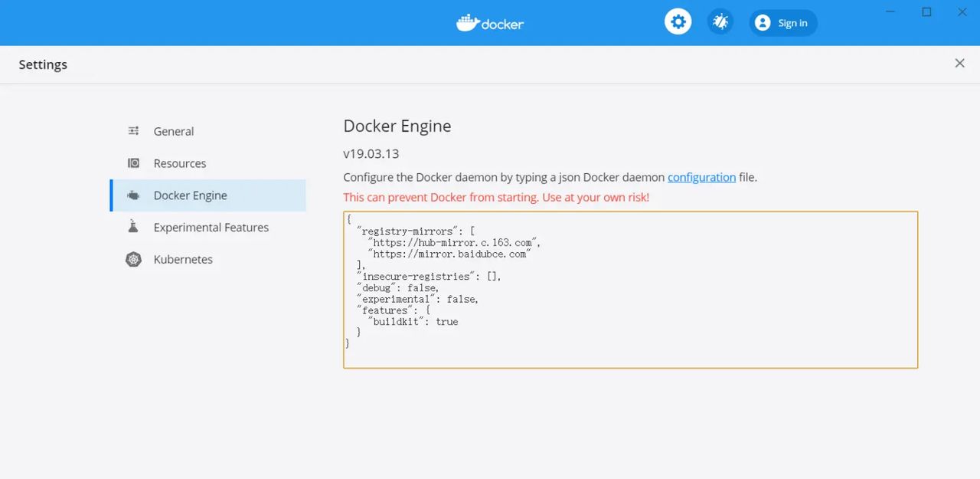Select the General settings icon
Image resolution: width=980 pixels, height=479 pixels.
point(133,131)
